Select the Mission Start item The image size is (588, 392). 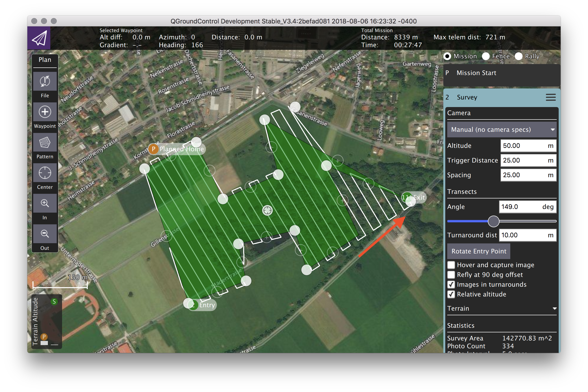[501, 75]
